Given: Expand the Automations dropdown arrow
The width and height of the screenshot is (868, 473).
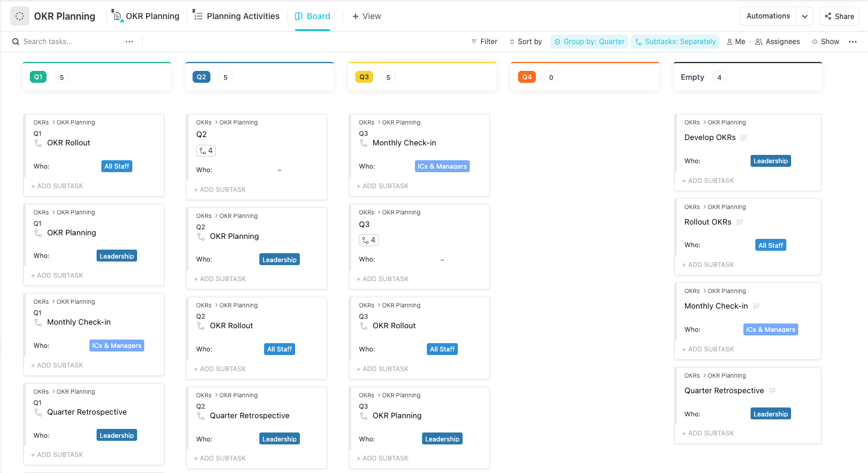Looking at the screenshot, I should pyautogui.click(x=805, y=16).
